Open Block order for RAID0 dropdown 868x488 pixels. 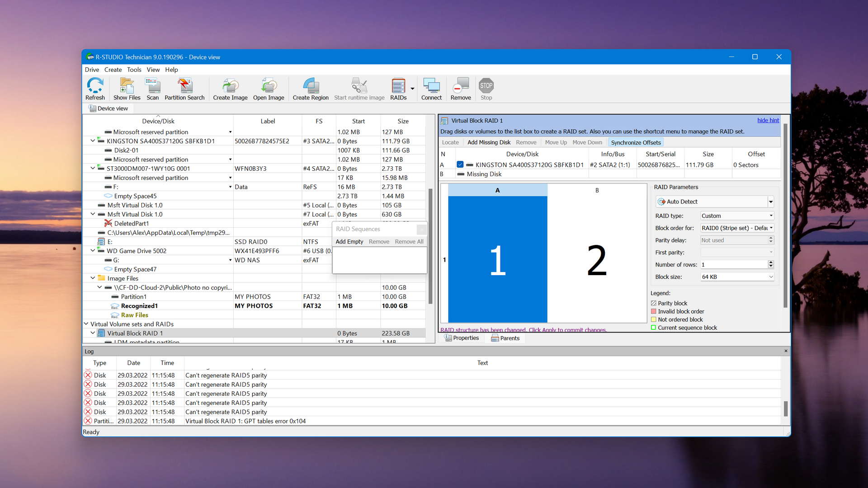771,228
